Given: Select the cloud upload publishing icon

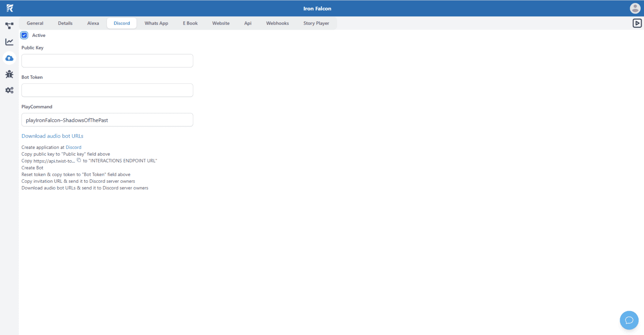Looking at the screenshot, I should [x=9, y=58].
